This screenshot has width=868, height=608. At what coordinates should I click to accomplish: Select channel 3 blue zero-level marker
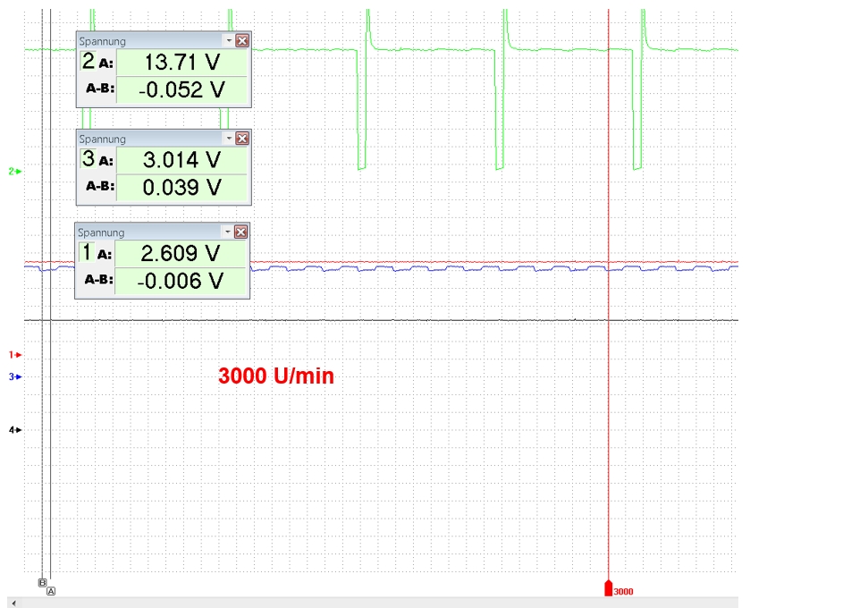click(x=15, y=376)
